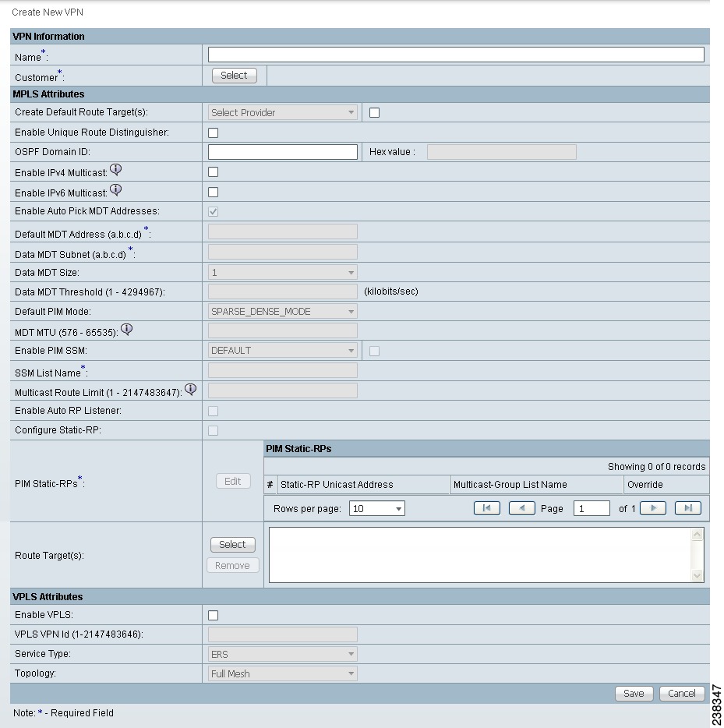This screenshot has width=724, height=728.
Task: Check Enable IPv6 Multicast
Action: [x=213, y=193]
